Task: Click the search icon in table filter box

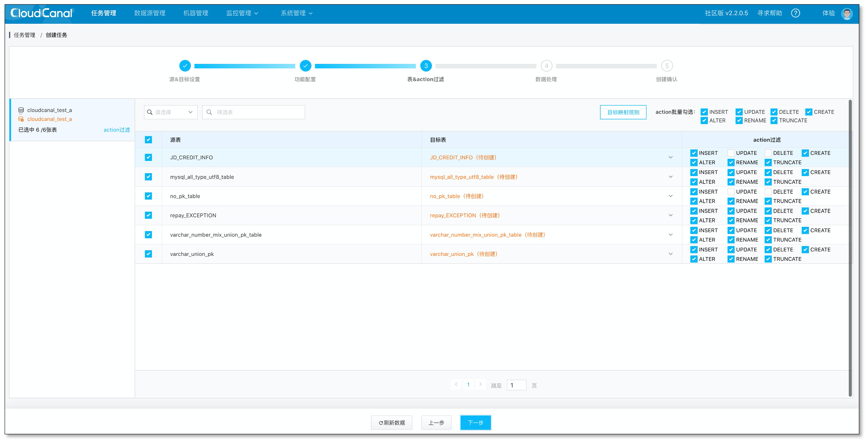Action: click(x=209, y=112)
